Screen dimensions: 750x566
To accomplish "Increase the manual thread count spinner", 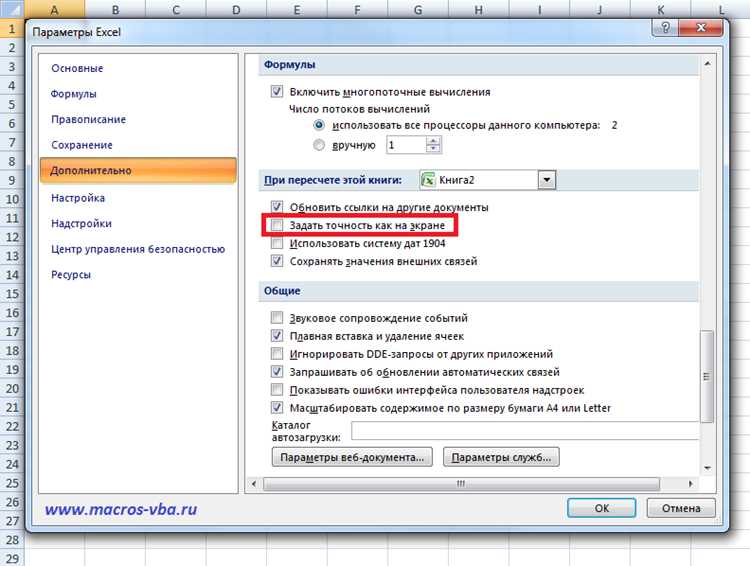I will click(x=433, y=140).
